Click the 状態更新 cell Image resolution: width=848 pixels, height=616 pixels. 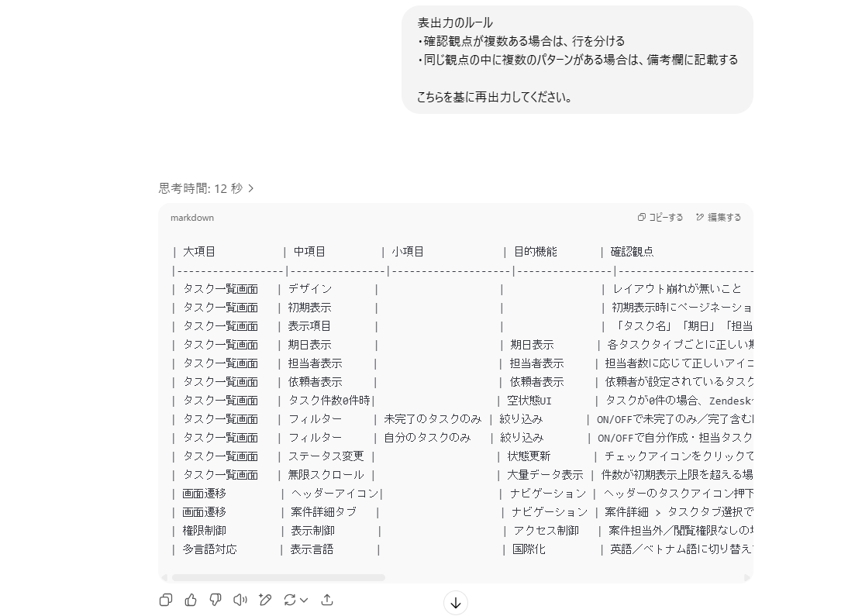point(529,456)
